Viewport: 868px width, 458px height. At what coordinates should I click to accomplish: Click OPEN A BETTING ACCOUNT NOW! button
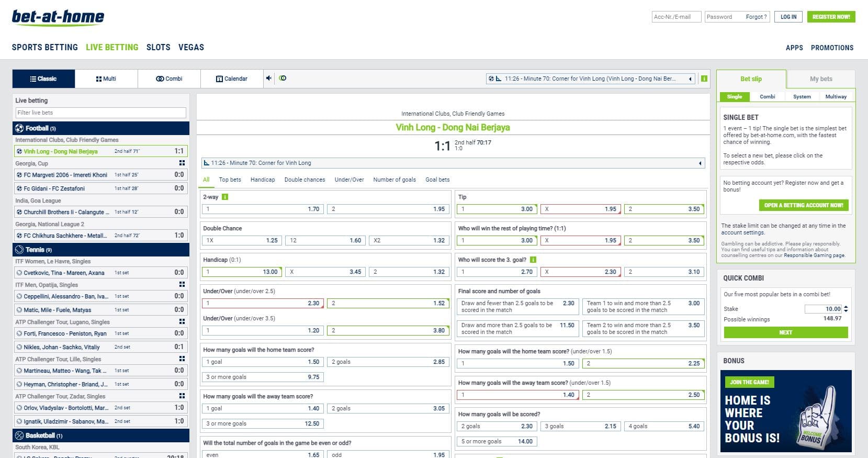click(803, 205)
